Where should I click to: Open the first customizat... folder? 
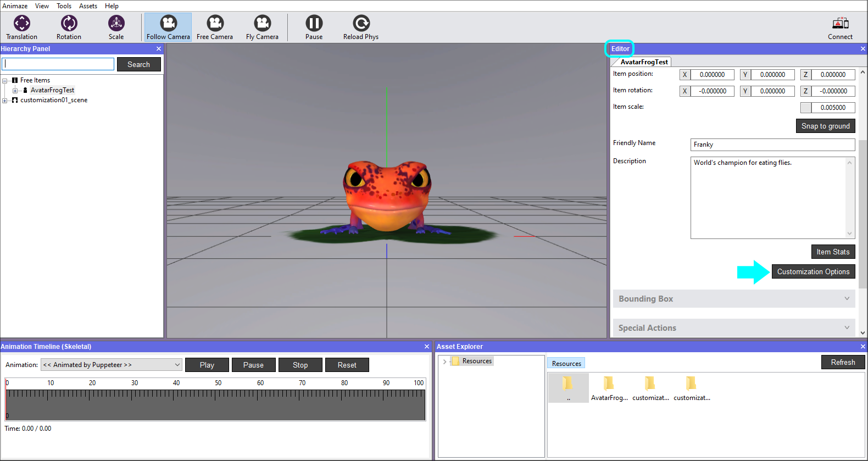(650, 388)
